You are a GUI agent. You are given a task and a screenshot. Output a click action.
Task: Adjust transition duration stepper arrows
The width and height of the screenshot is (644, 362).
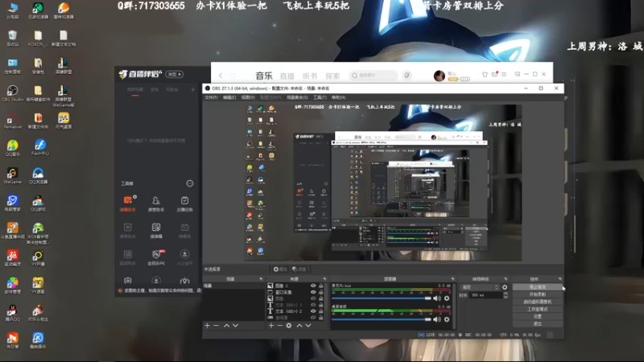coord(506,295)
